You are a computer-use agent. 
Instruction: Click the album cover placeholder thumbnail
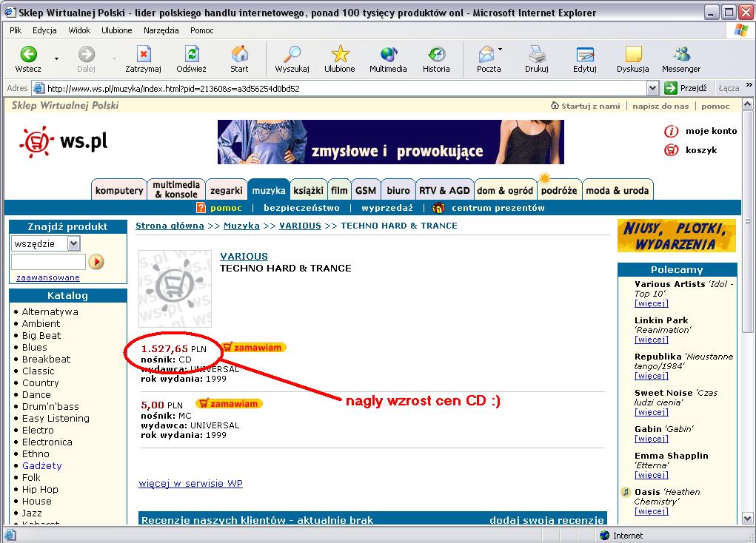coord(175,289)
